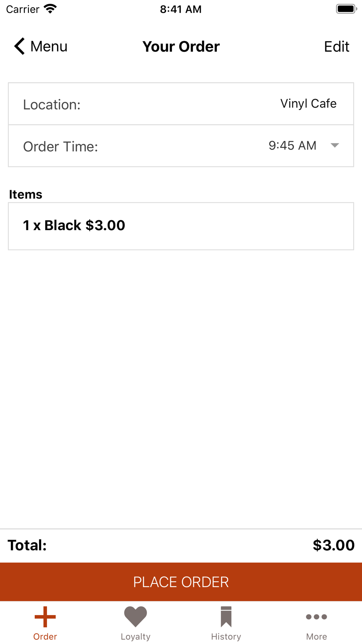Image resolution: width=362 pixels, height=644 pixels.
Task: Tap the $3.00 total amount
Action: tap(333, 545)
